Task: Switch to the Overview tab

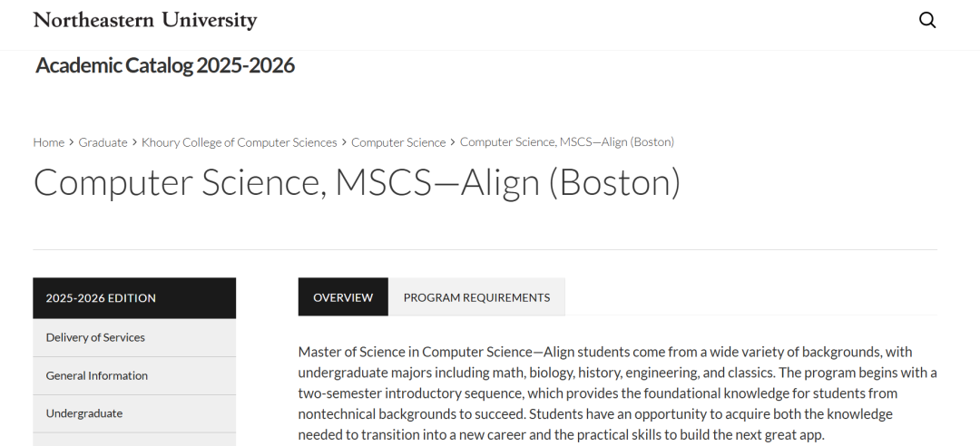Action: (x=343, y=297)
